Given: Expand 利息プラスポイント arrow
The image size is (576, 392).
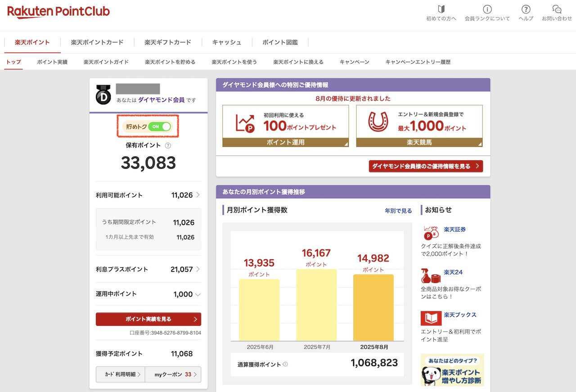Looking at the screenshot, I should (x=198, y=269).
